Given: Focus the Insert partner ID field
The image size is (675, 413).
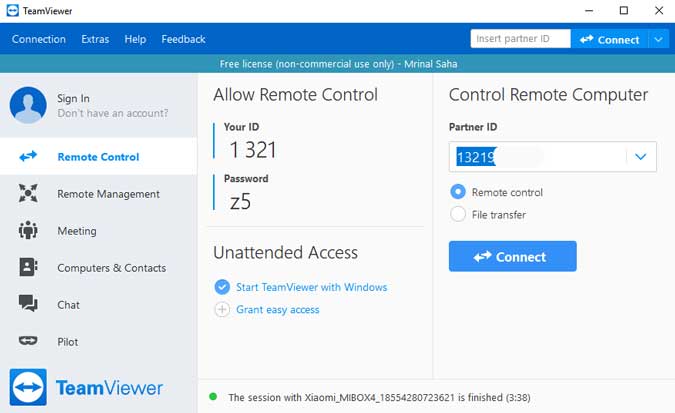Looking at the screenshot, I should (x=520, y=39).
